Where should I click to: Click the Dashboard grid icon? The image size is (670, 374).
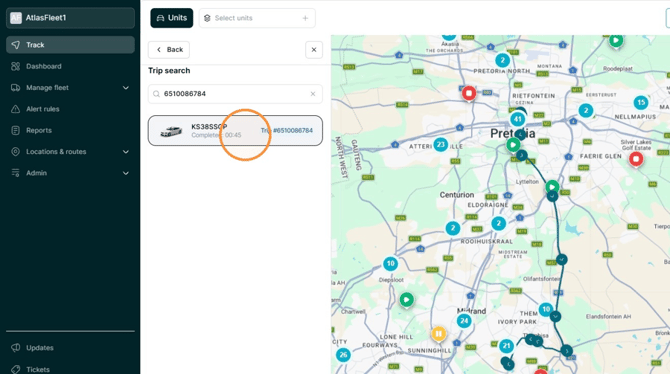pyautogui.click(x=15, y=66)
